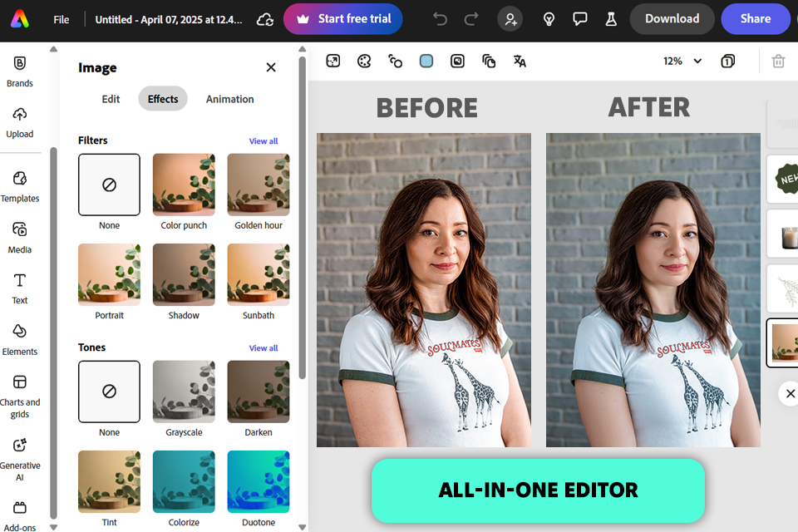The width and height of the screenshot is (798, 532).
Task: Open the beaker experiments icon
Action: pyautogui.click(x=611, y=19)
